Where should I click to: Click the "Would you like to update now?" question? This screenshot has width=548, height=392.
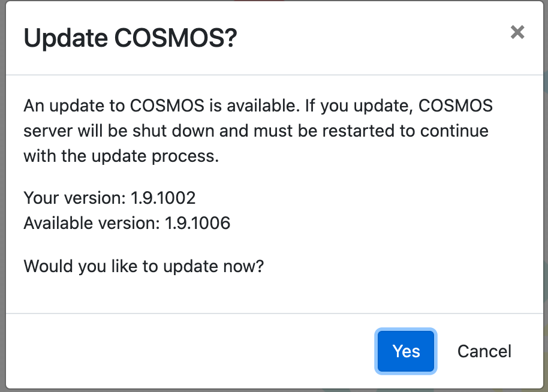click(x=144, y=267)
